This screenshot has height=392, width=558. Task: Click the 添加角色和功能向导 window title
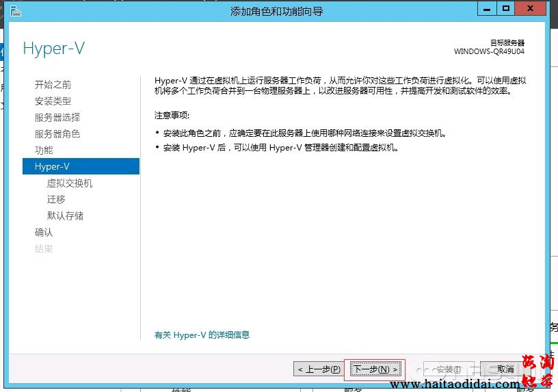tap(276, 12)
